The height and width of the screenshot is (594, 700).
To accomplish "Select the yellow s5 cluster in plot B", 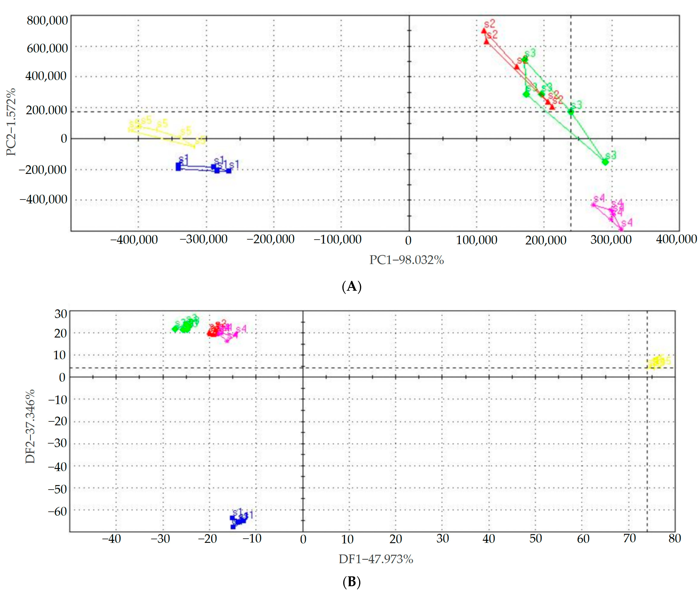I will click(x=656, y=362).
